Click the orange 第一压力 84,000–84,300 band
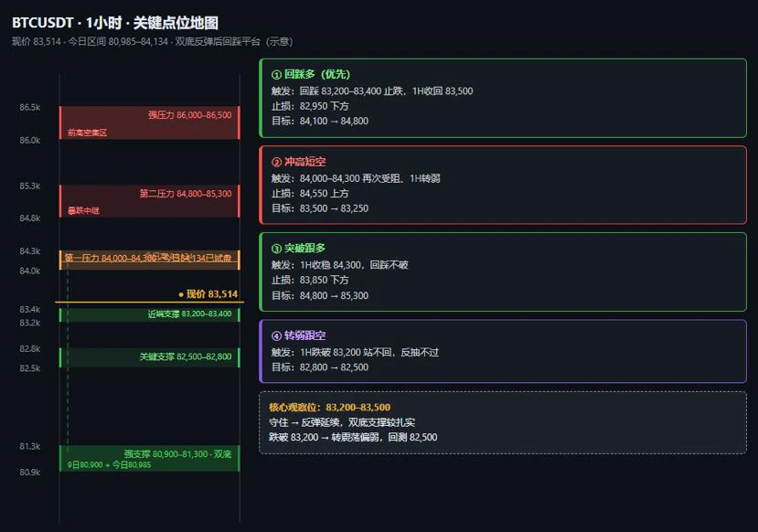 [x=149, y=260]
